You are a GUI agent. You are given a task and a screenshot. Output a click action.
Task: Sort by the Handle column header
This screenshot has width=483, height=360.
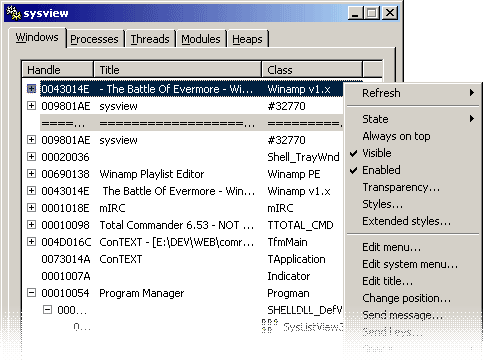pyautogui.click(x=58, y=70)
